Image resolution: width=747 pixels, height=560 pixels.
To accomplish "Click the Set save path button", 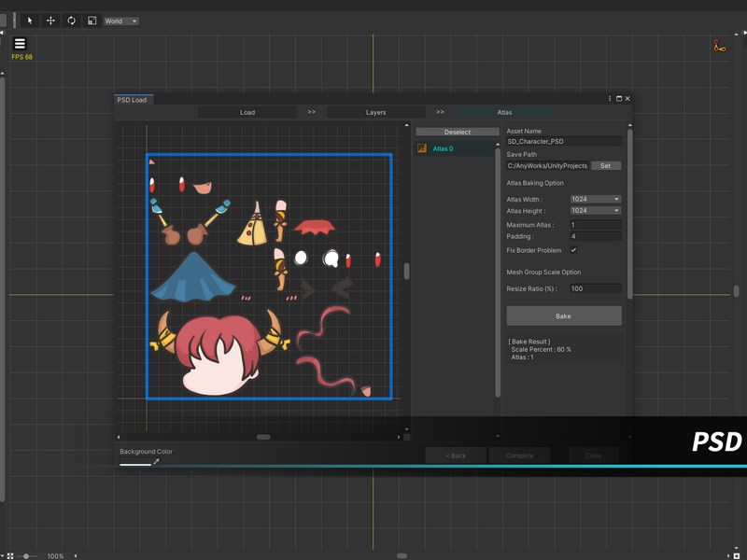I will point(605,166).
